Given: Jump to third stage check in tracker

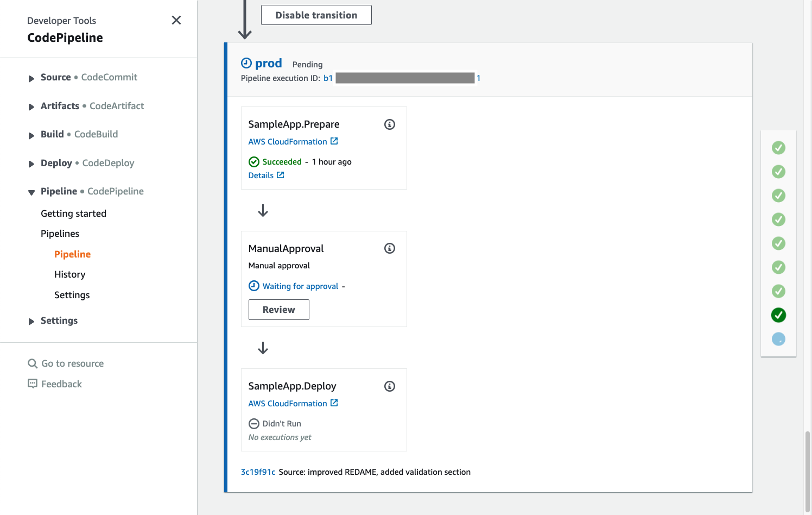Looking at the screenshot, I should point(779,196).
